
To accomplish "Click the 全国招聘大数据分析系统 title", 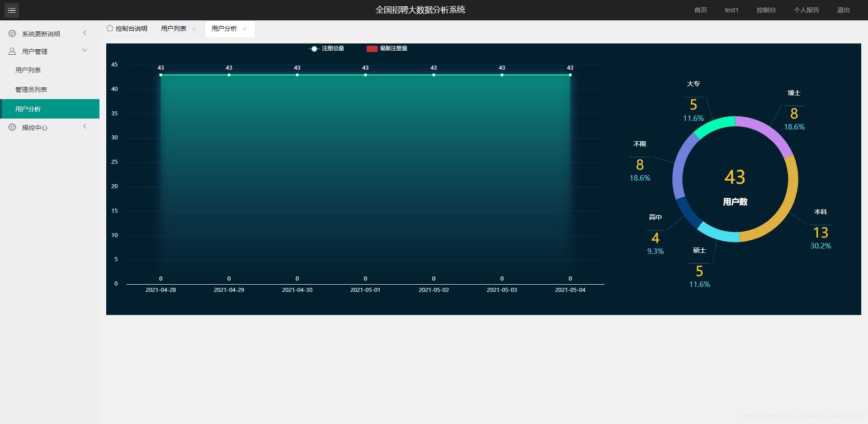I will (x=420, y=10).
